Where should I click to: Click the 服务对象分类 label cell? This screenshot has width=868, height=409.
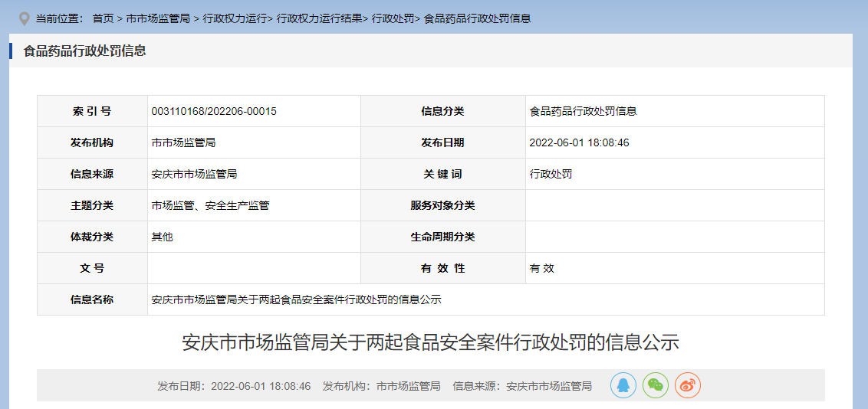coord(443,205)
